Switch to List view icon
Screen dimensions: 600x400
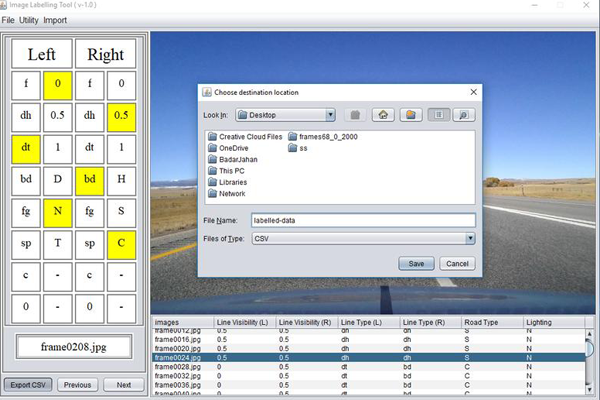click(x=439, y=115)
